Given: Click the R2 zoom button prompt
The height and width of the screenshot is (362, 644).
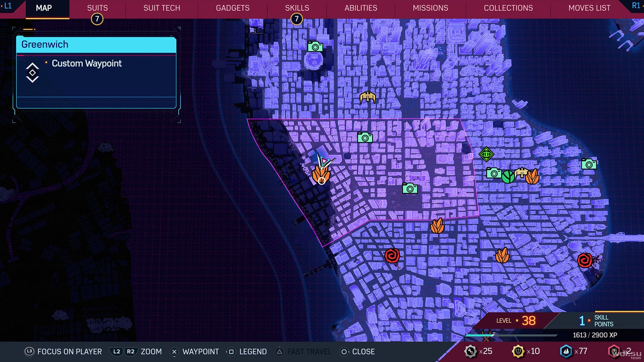Looking at the screenshot, I should 130,352.
